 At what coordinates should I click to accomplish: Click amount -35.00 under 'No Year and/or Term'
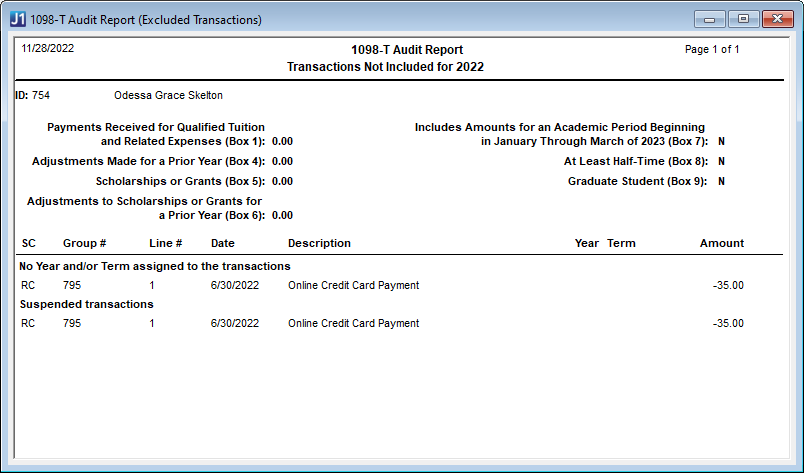[x=728, y=285]
